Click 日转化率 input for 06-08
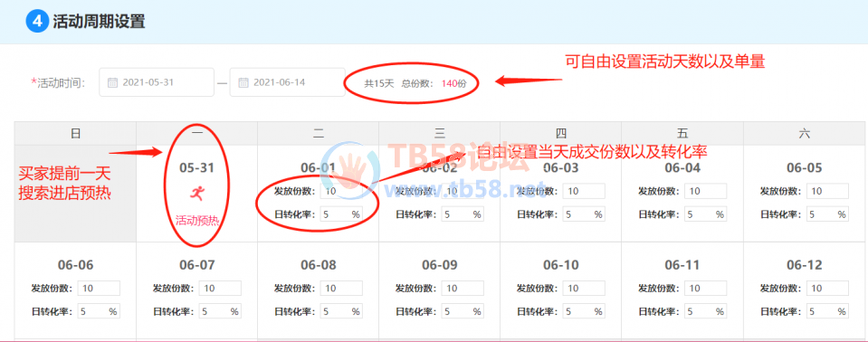 tap(341, 311)
